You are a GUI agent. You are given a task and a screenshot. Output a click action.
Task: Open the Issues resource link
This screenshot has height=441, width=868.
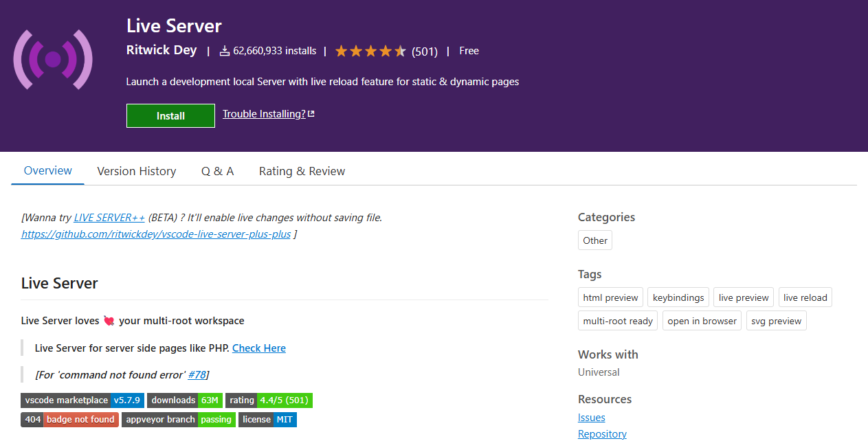tap(591, 418)
